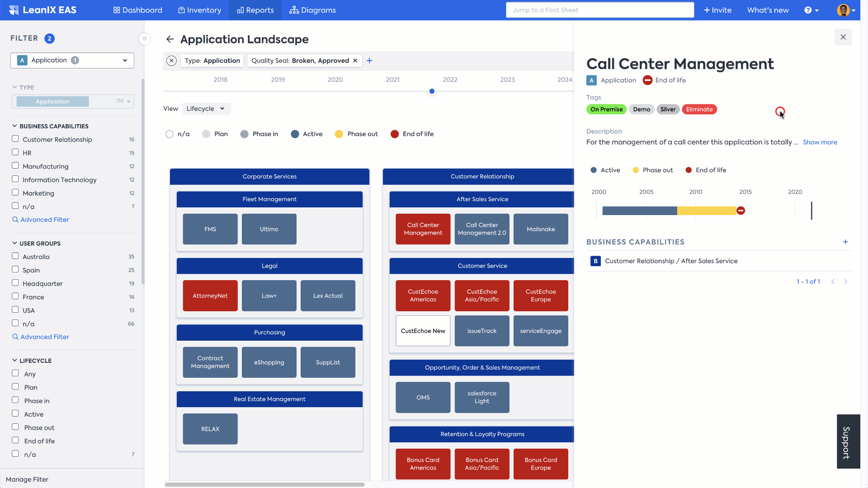Screen dimensions: 868x488
Task: Enable the Australia user group checkbox
Action: point(15,256)
